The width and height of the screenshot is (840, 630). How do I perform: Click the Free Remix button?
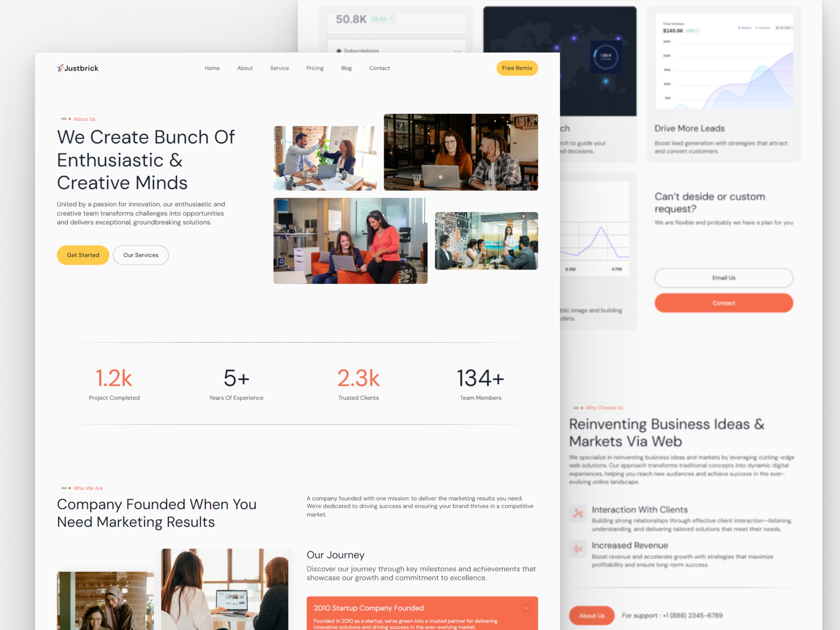[x=518, y=68]
